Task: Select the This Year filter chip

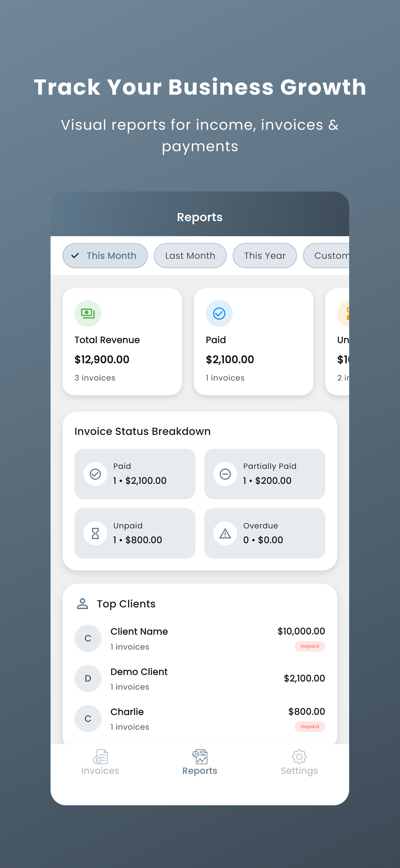Action: coord(265,255)
